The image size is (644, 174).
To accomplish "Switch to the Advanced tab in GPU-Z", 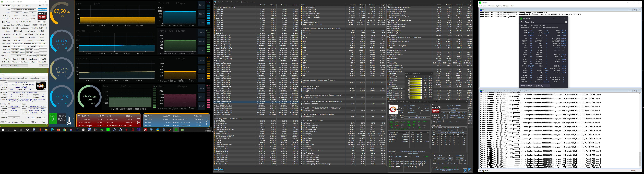I will point(21,6).
